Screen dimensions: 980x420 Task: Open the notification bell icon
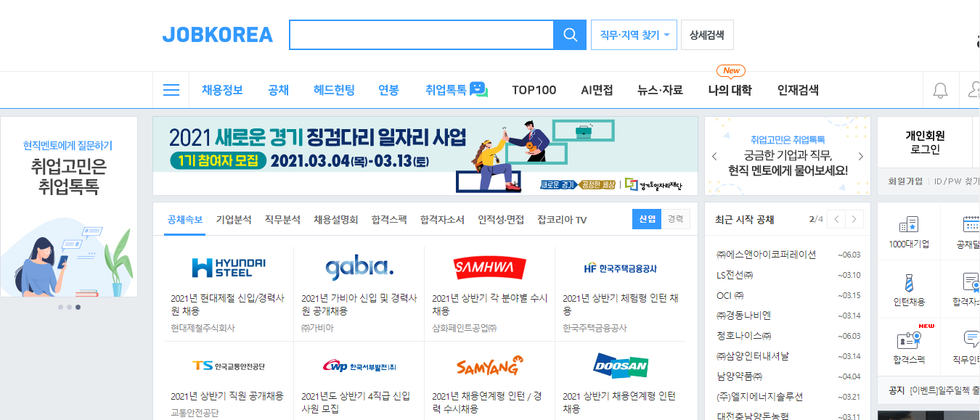click(x=940, y=91)
